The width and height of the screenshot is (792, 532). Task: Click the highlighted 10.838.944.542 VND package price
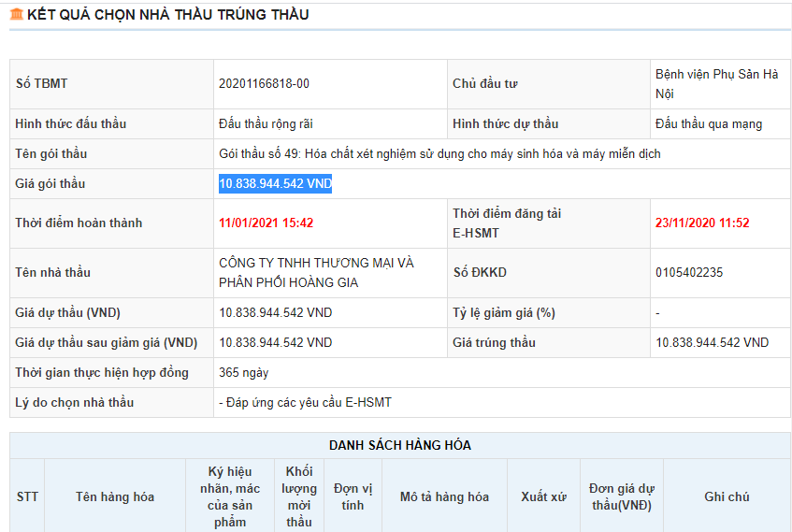(275, 183)
